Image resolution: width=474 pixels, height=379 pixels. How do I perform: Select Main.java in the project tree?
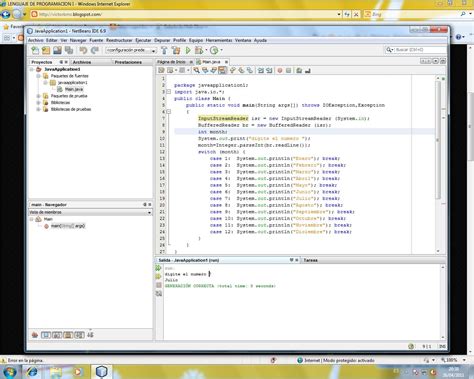coord(74,89)
